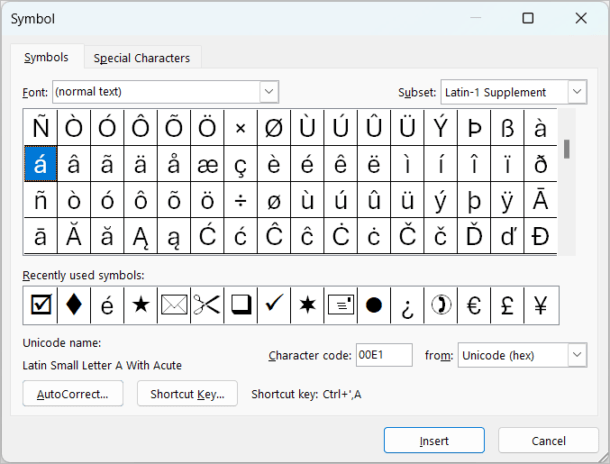This screenshot has height=464, width=610.
Task: Cancel the Symbol dialog
Action: 548,440
